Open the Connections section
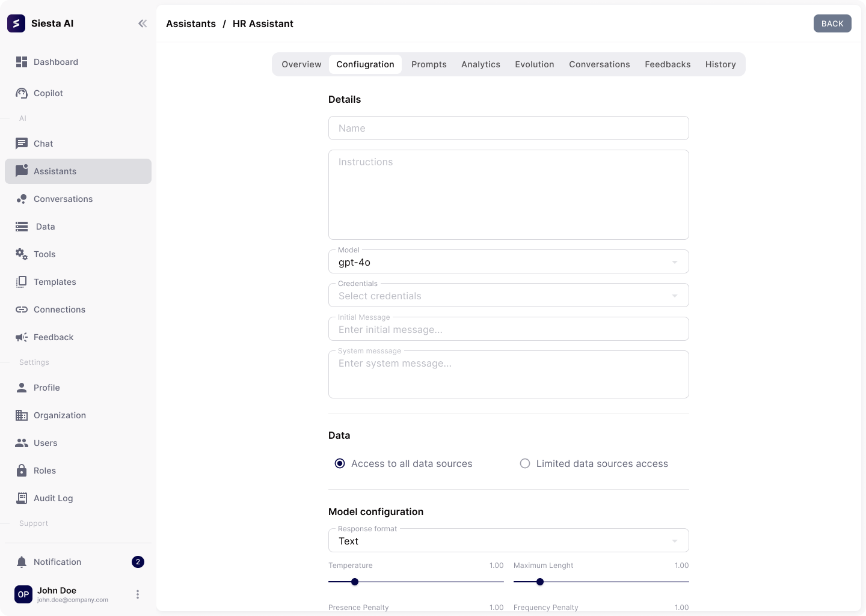 59,310
